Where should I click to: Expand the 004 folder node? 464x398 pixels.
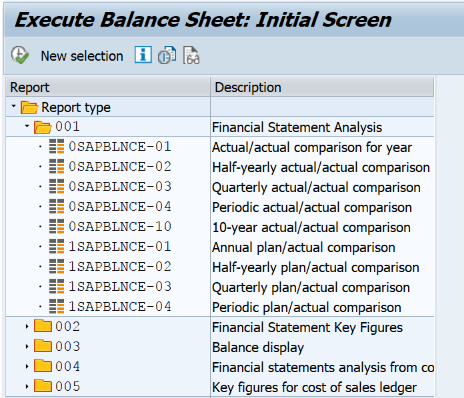27,367
